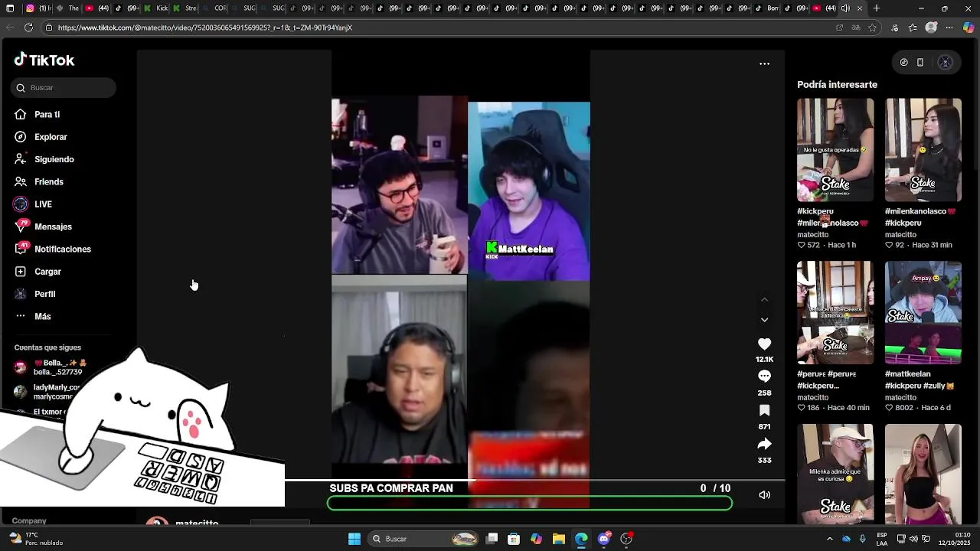Focus the TikTok Buscar search field

tap(64, 88)
